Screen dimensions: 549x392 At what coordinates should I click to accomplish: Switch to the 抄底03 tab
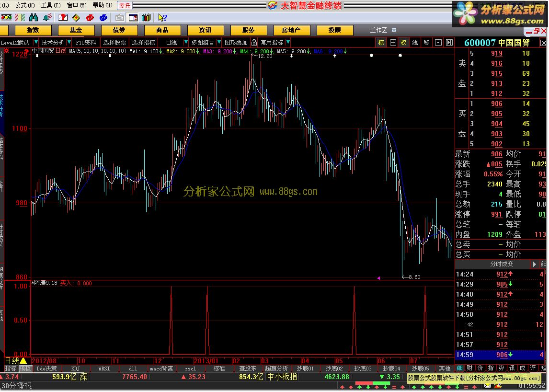[363, 369]
